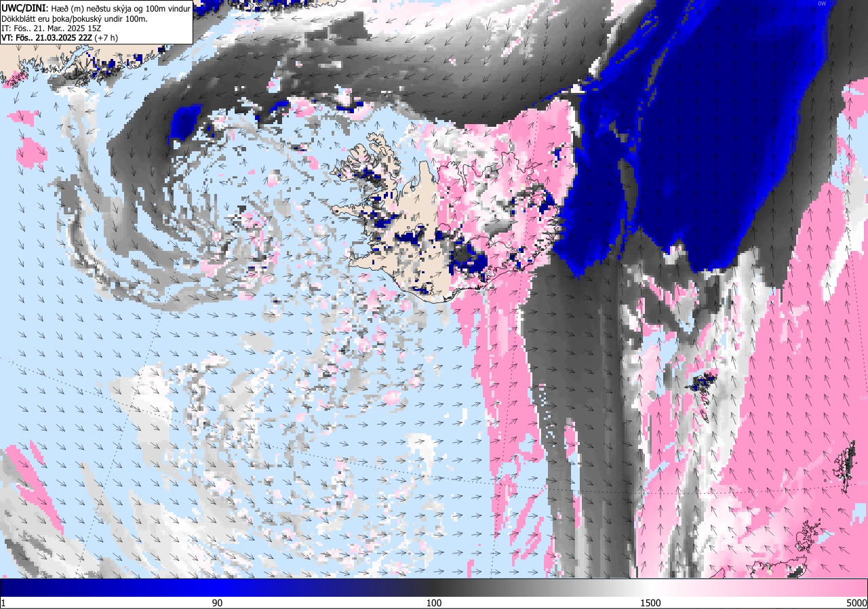Screen dimensions: 868x609
Task: Click the 'VT: Fös.. 21.03.2025 22Z (+7 h)' line
Action: [58, 39]
